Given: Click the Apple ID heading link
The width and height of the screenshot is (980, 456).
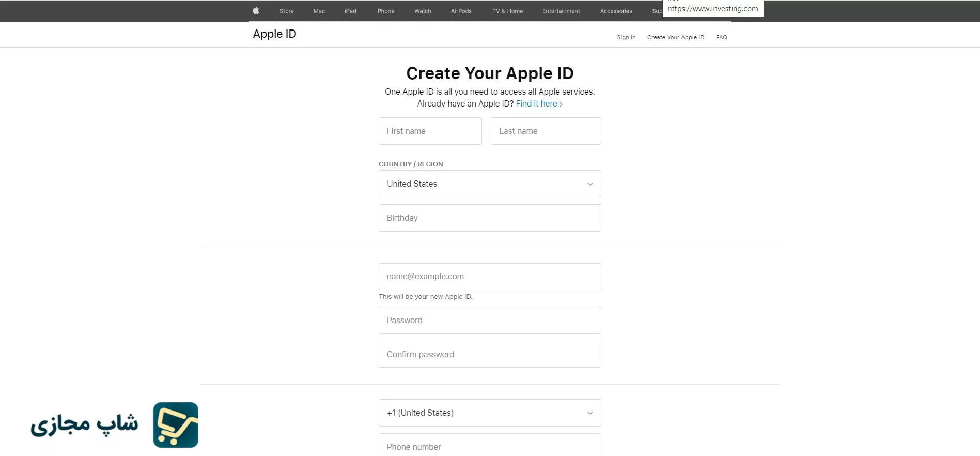Looking at the screenshot, I should [x=274, y=34].
